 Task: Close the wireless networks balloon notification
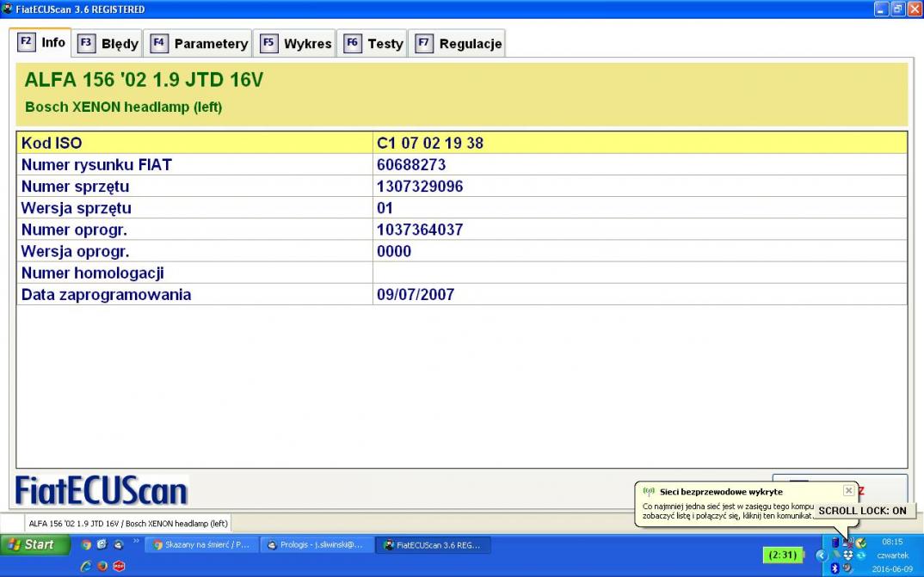(x=848, y=490)
